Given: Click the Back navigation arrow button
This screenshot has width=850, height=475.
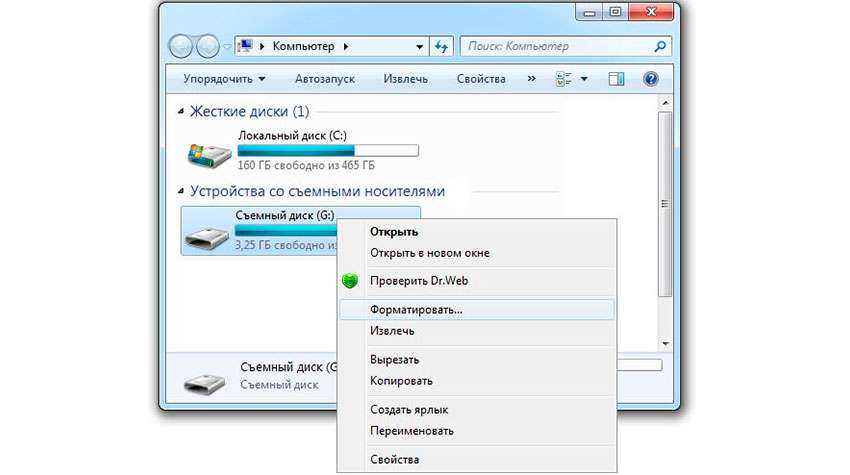Looking at the screenshot, I should pos(181,47).
